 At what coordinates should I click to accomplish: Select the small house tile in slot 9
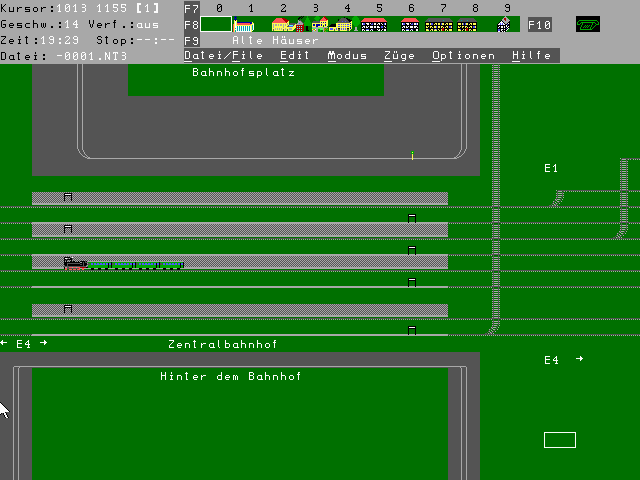504,25
